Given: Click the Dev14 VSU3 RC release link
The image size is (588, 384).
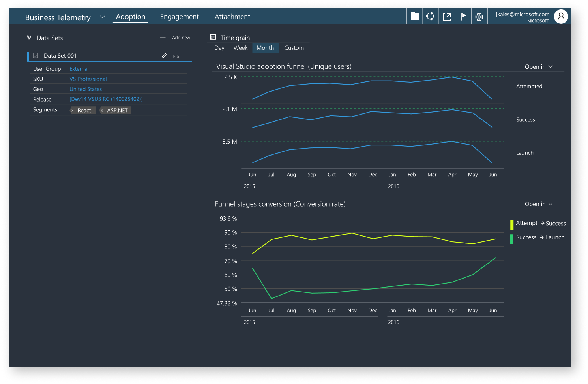Looking at the screenshot, I should pyautogui.click(x=106, y=99).
